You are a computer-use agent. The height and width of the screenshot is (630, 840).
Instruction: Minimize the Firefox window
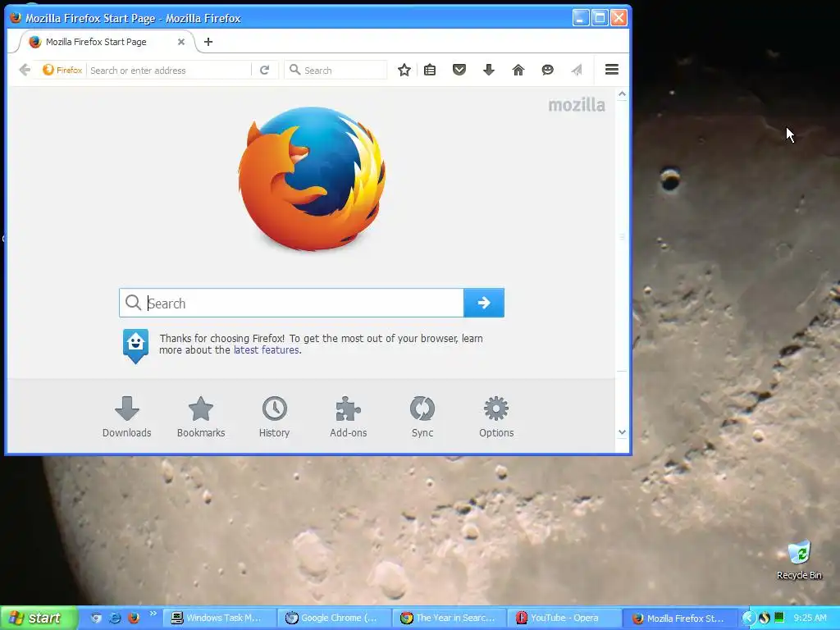click(x=580, y=18)
